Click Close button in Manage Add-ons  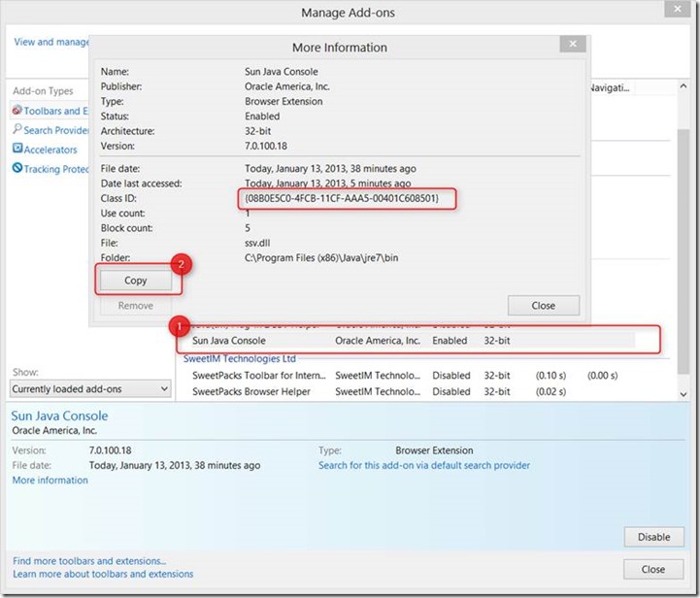point(653,570)
